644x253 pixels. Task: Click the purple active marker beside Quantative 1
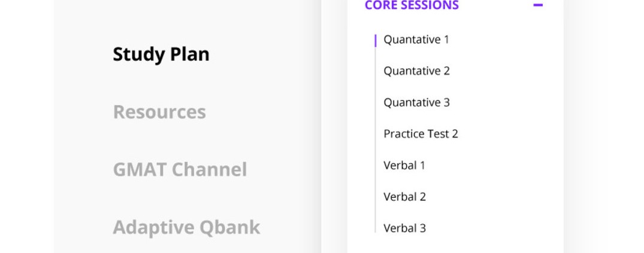coord(376,40)
